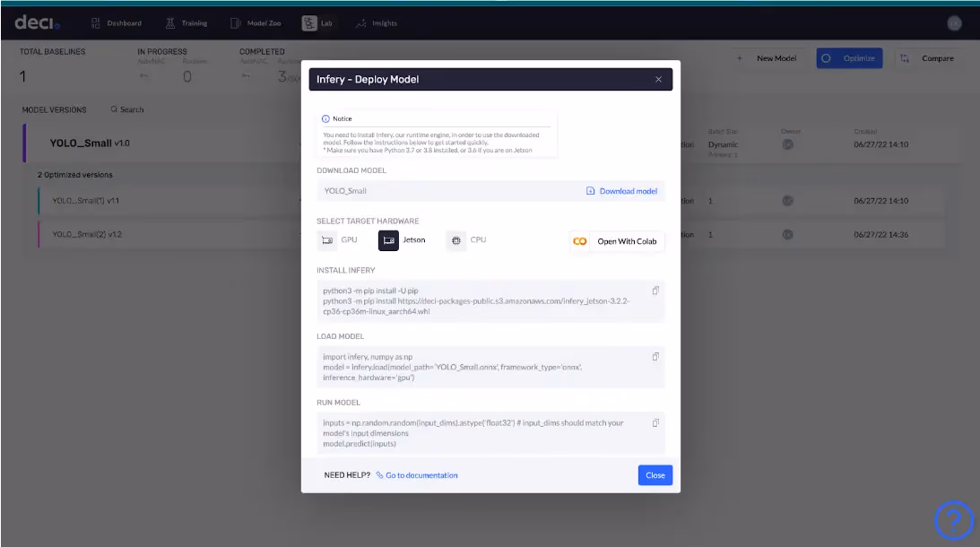
Task: Click the Lab icon in navbar
Action: click(309, 23)
